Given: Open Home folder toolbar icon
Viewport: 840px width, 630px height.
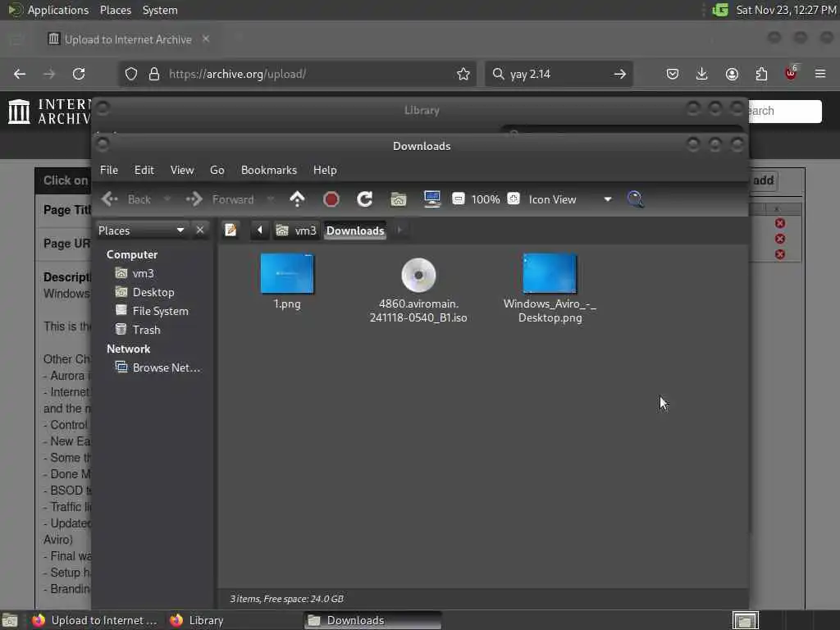Looking at the screenshot, I should [x=398, y=199].
